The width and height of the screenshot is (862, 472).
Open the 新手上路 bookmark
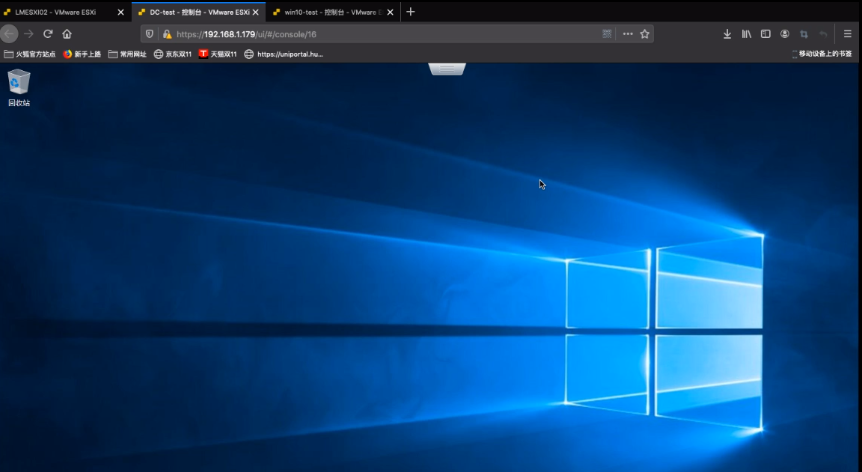click(82, 54)
